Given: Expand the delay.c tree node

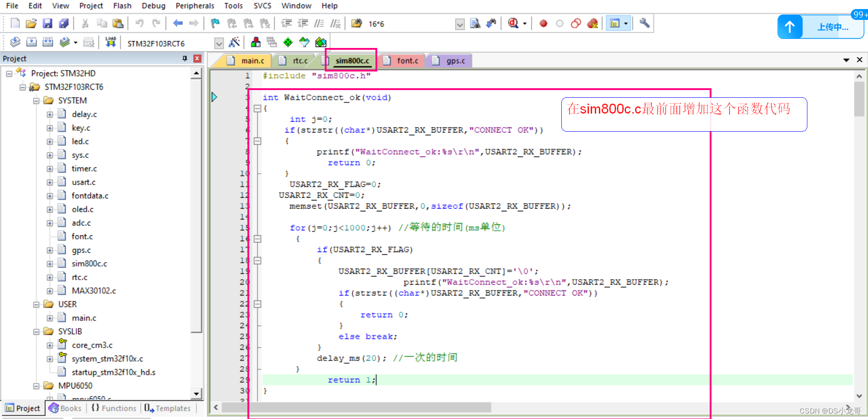Looking at the screenshot, I should click(x=50, y=114).
